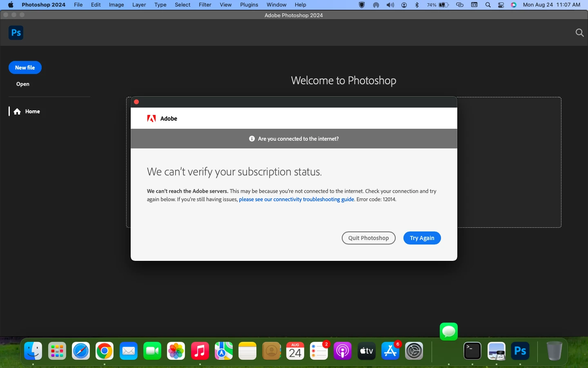Open the Edit menu
The height and width of the screenshot is (368, 588).
96,5
